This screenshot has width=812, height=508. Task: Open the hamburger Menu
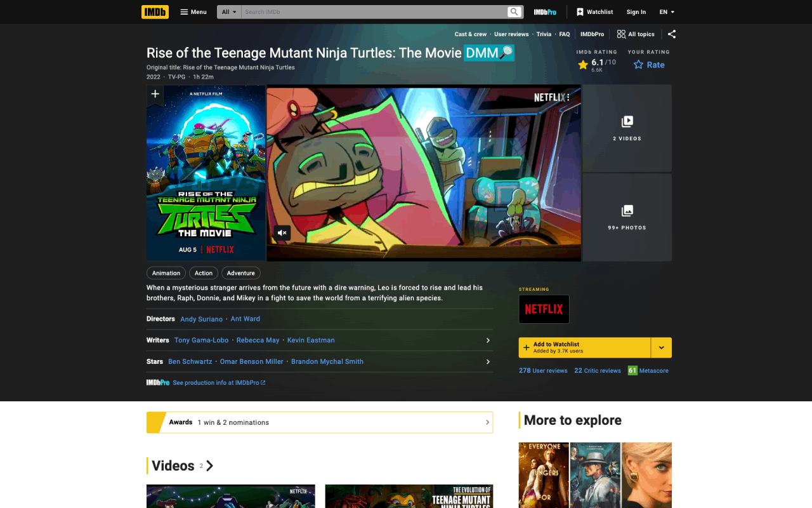(193, 12)
